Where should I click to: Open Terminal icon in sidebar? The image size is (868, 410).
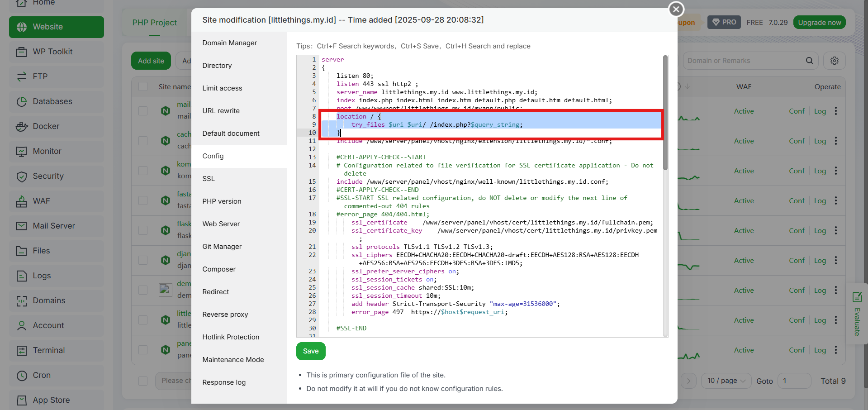22,350
